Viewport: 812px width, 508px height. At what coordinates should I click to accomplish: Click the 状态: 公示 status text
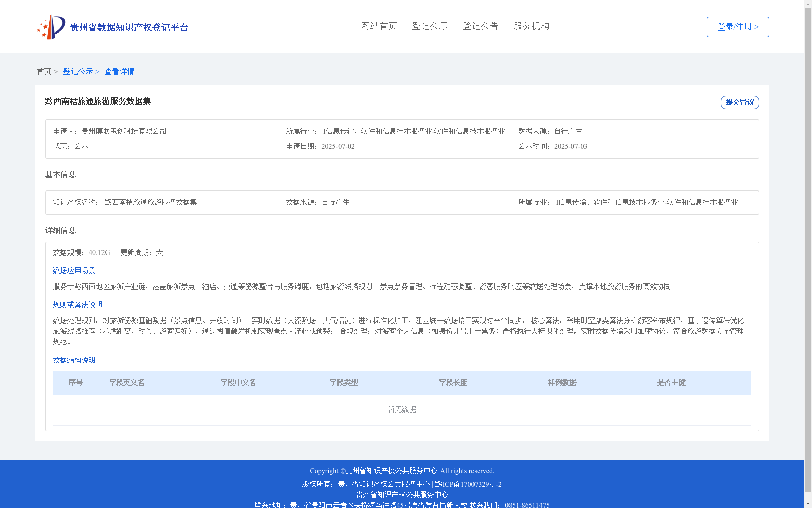[x=71, y=146]
